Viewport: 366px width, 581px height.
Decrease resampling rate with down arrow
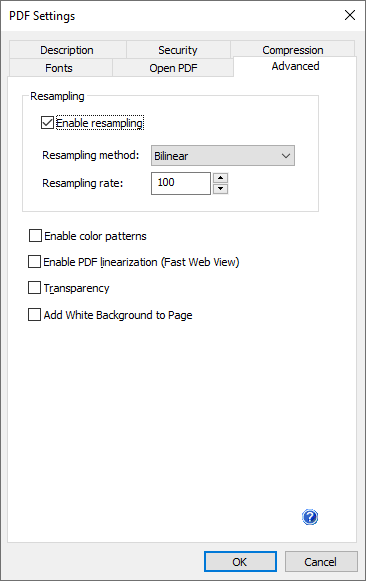220,189
